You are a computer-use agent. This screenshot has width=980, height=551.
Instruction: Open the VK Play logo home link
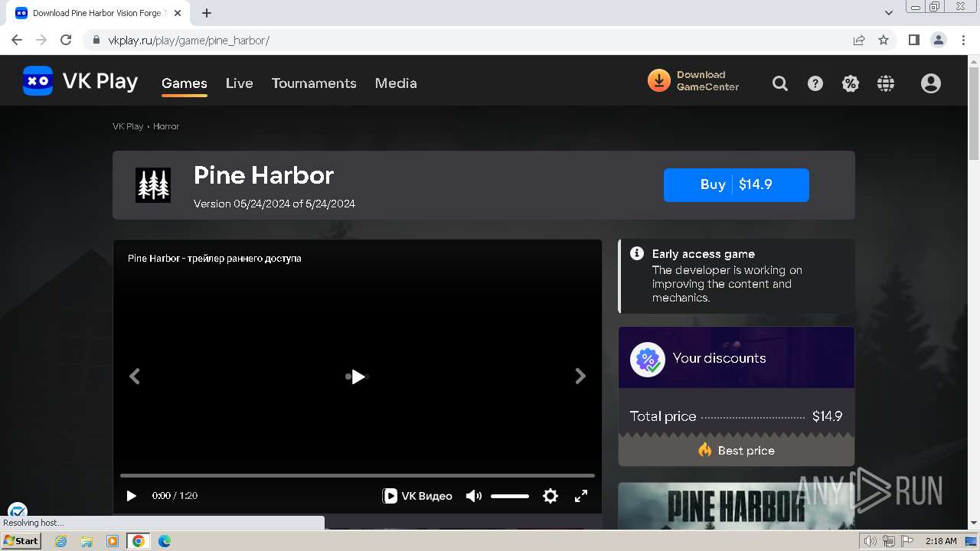point(80,81)
